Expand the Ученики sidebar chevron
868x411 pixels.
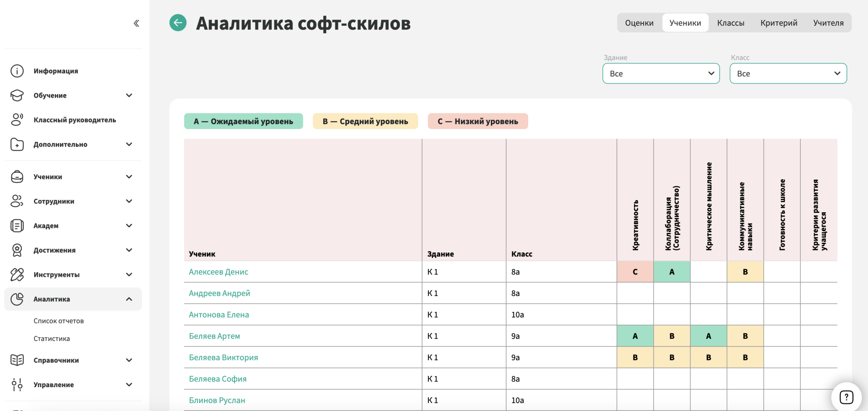(x=129, y=177)
